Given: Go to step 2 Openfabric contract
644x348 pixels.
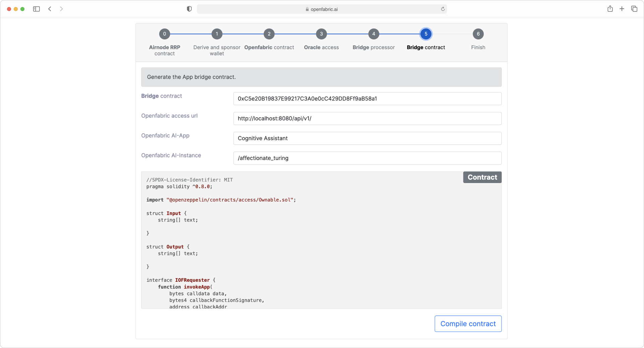Looking at the screenshot, I should click(269, 34).
